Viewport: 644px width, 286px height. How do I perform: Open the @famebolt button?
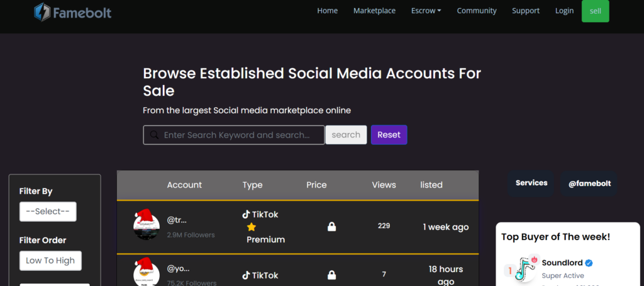click(x=589, y=183)
